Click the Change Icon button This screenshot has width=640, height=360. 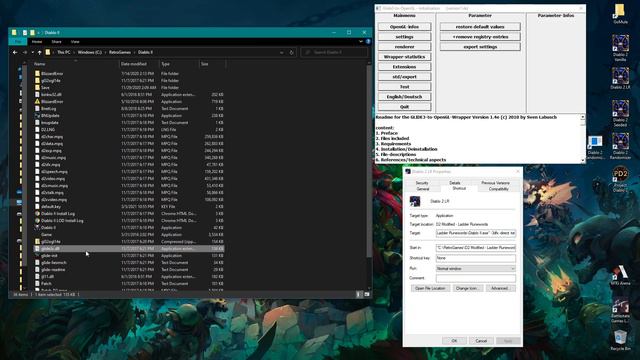click(467, 288)
